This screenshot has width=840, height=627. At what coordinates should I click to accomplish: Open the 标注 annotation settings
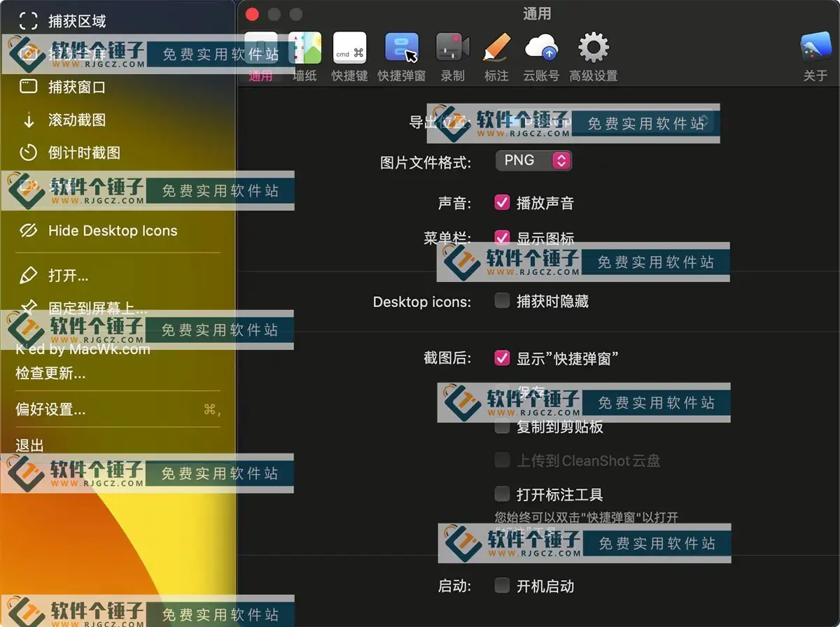(497, 57)
